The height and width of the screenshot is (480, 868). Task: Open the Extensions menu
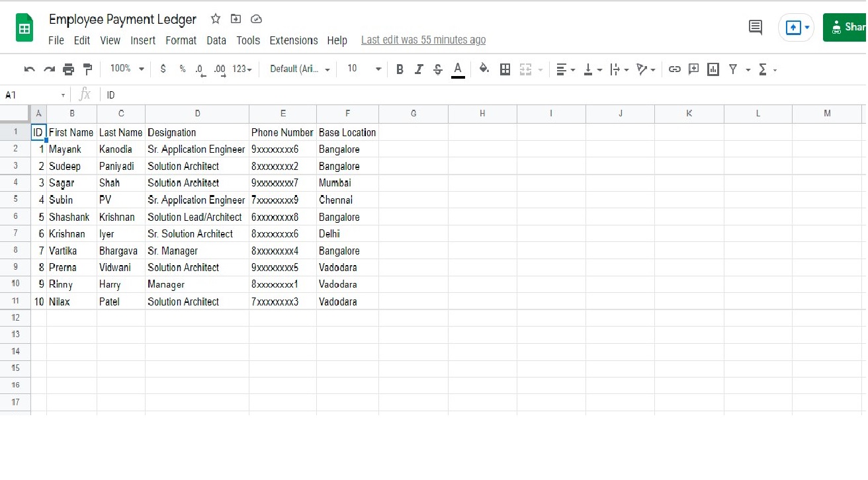coord(294,40)
